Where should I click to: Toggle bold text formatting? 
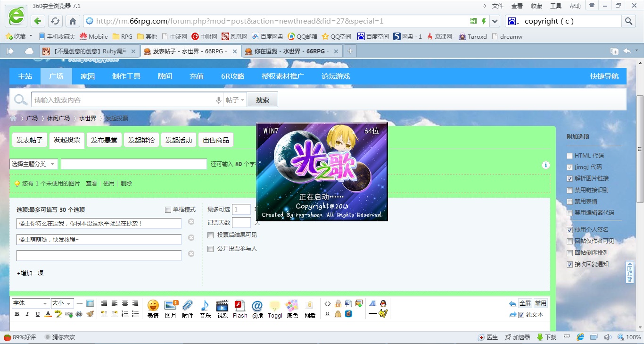tap(17, 314)
